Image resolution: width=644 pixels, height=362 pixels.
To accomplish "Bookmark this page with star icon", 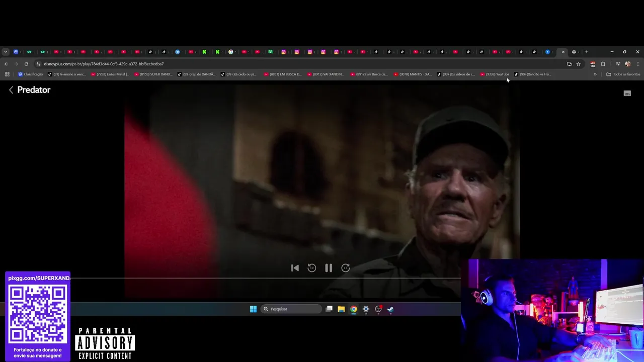I will click(x=579, y=64).
